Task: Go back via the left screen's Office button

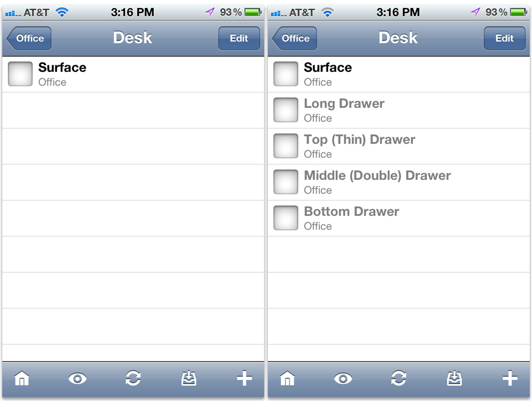Action: pos(30,38)
